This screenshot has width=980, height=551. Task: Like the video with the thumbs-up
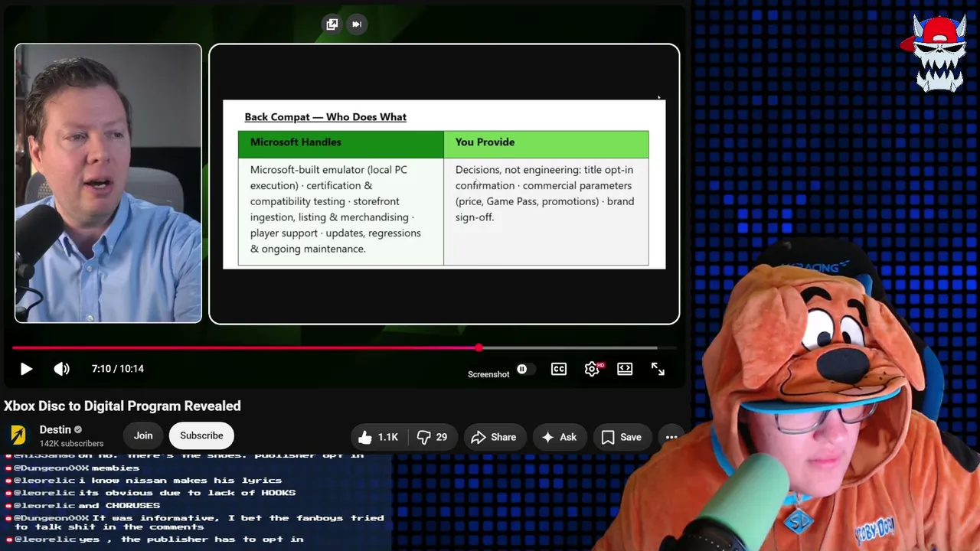[x=379, y=437]
